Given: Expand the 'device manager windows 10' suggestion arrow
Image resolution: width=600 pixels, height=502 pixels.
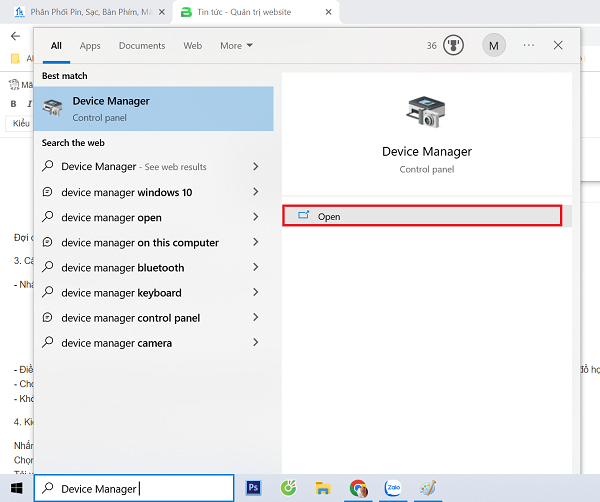Looking at the screenshot, I should click(256, 192).
